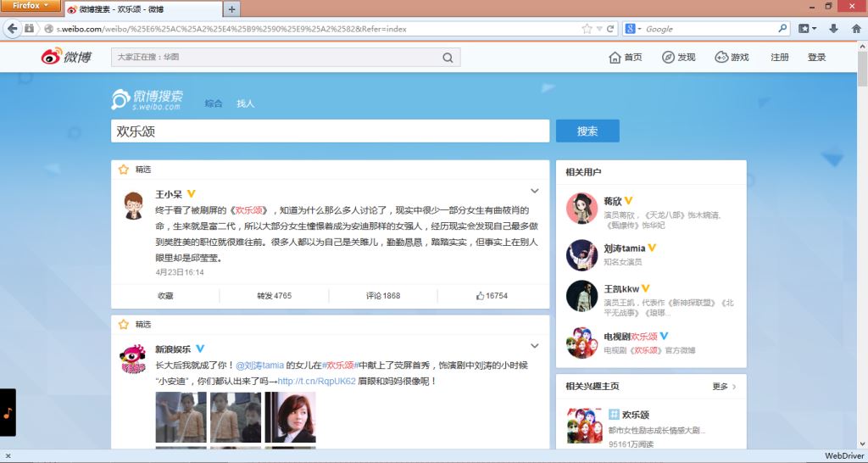868x463 pixels.
Task: Click the 微博搜索 s.weibo.com logo
Action: [x=147, y=99]
